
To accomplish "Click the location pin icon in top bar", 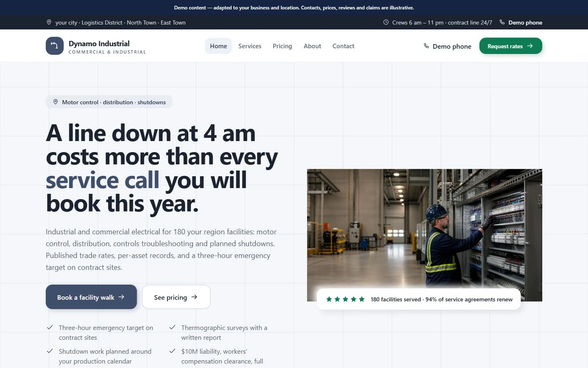I will point(49,22).
